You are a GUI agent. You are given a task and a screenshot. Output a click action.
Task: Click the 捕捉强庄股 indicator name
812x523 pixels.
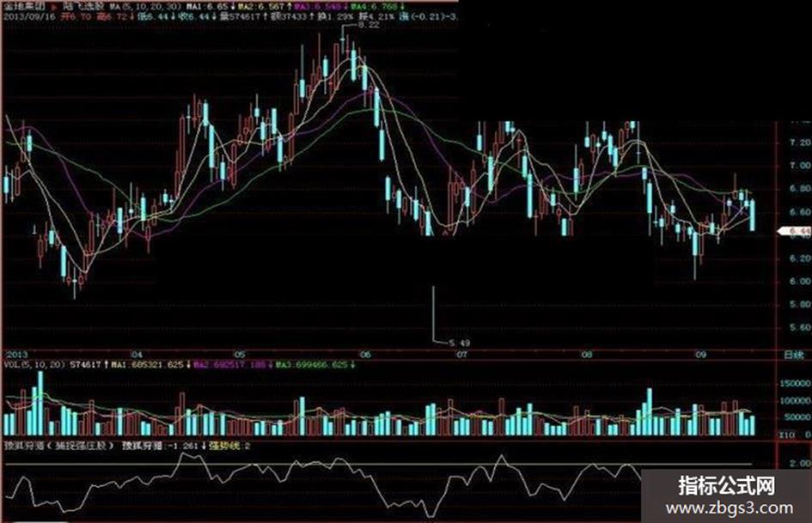pyautogui.click(x=81, y=446)
